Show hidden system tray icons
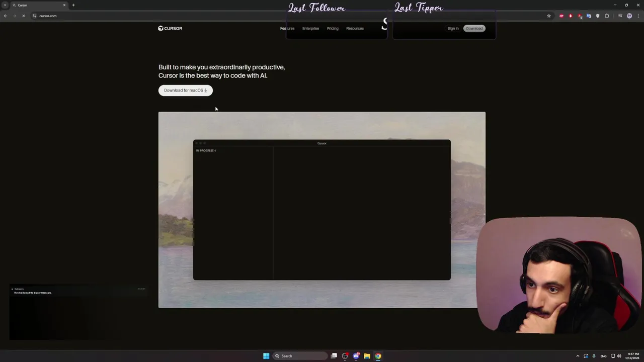This screenshot has height=362, width=644. point(578,356)
